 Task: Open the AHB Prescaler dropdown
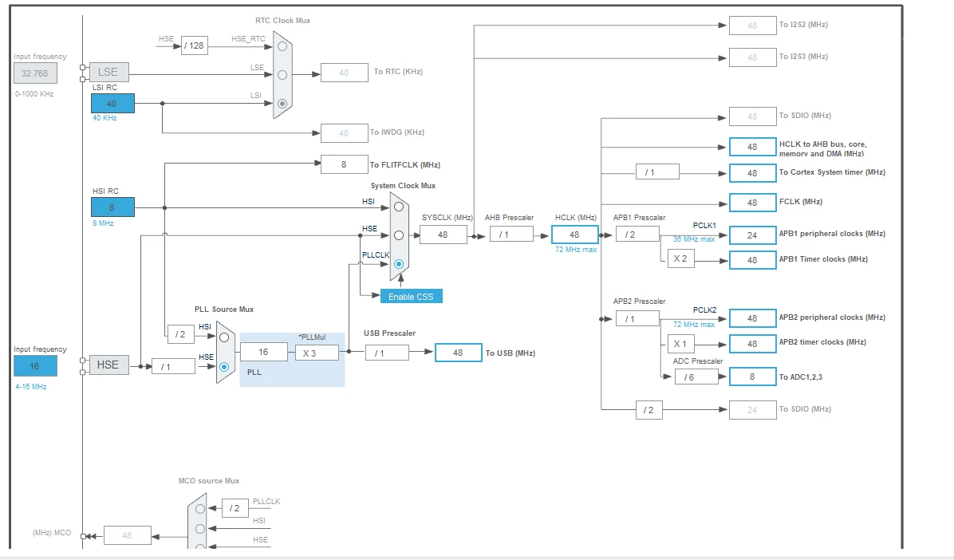point(511,235)
